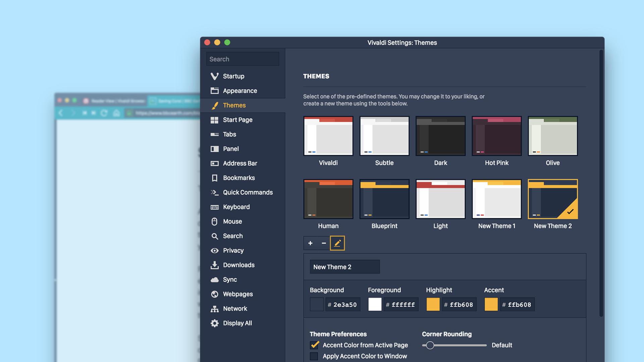The height and width of the screenshot is (362, 644).
Task: Open Keyboard settings label
Action: pyautogui.click(x=236, y=207)
